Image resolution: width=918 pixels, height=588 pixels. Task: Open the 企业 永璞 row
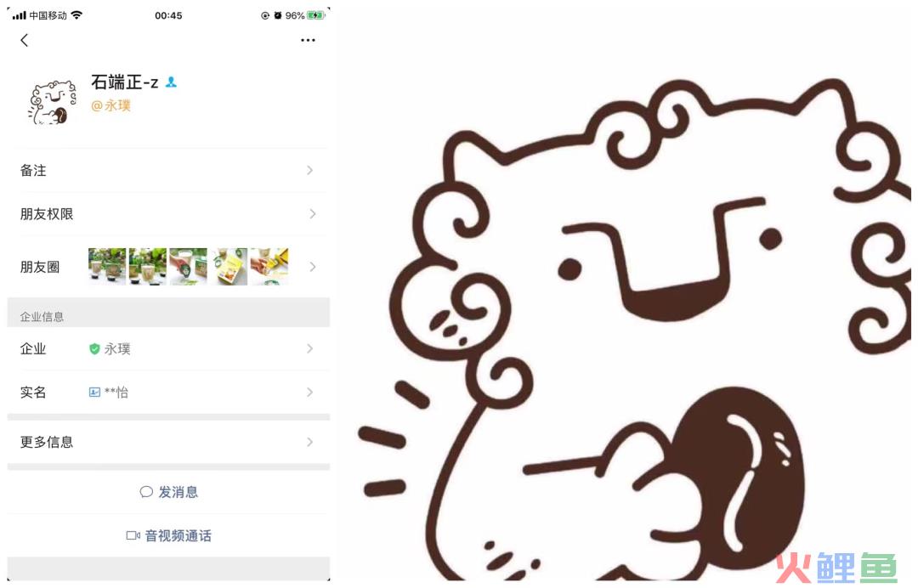point(168,348)
